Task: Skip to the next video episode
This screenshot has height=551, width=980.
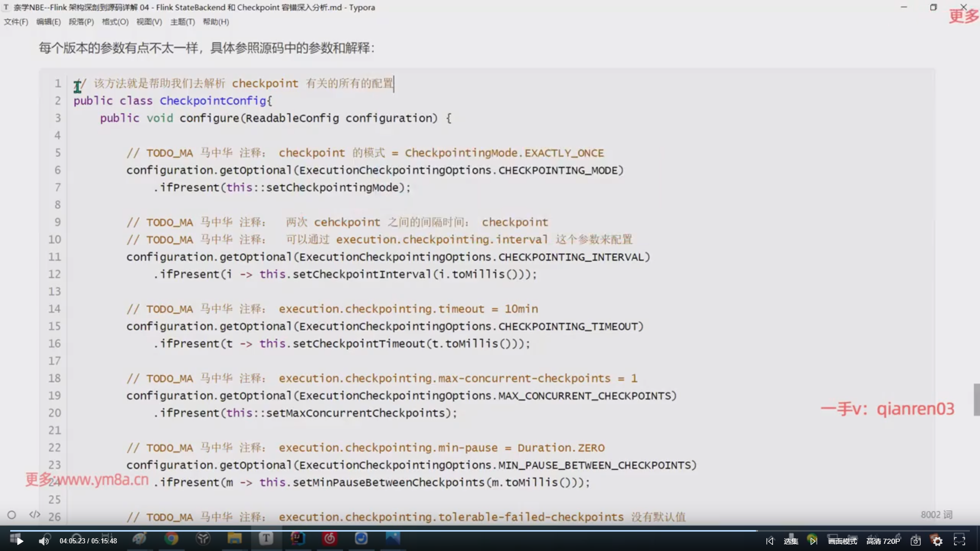Action: pos(813,541)
